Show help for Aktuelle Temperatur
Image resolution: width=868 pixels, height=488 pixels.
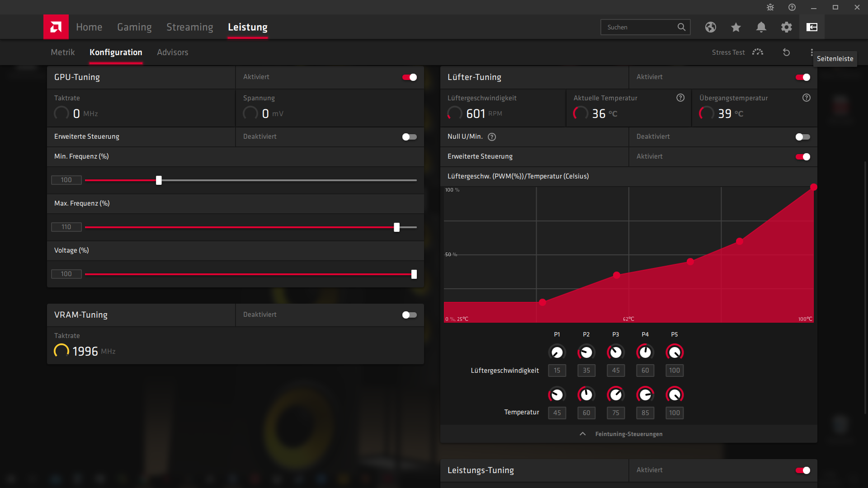tap(680, 98)
